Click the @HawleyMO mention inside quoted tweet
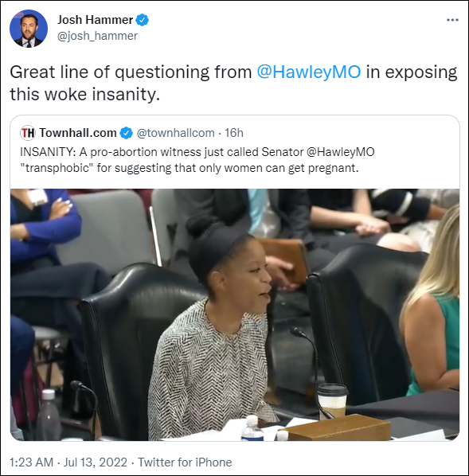Screen dimensions: 469x476 point(341,152)
